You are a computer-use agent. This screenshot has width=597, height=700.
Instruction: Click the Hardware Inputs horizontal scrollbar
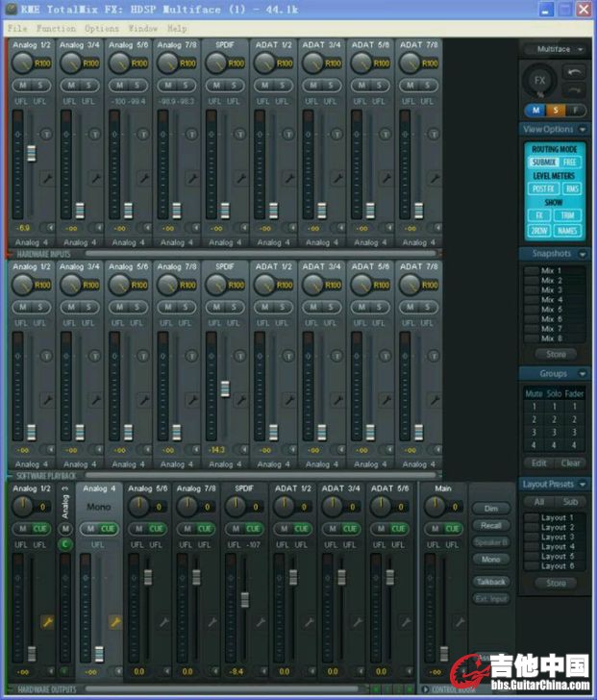261,254
